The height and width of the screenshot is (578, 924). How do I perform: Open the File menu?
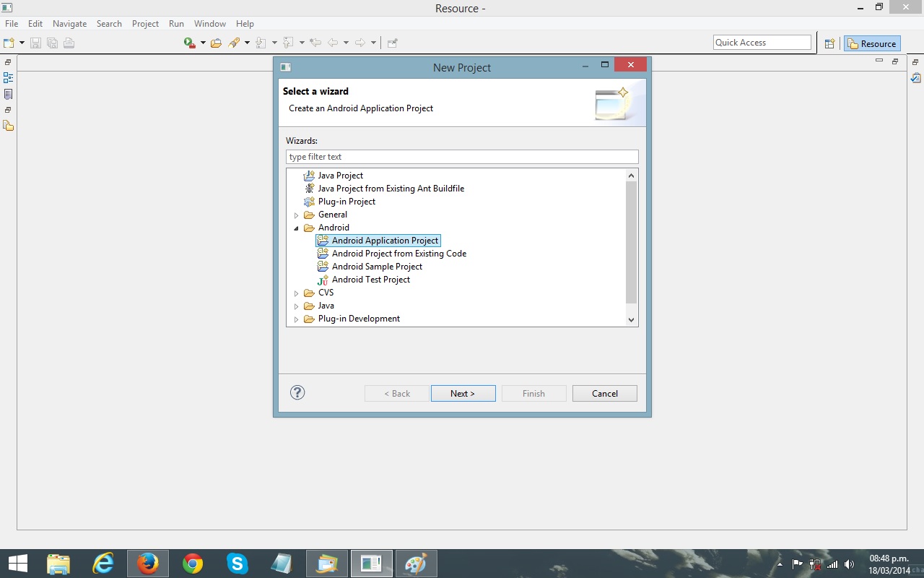[x=12, y=24]
